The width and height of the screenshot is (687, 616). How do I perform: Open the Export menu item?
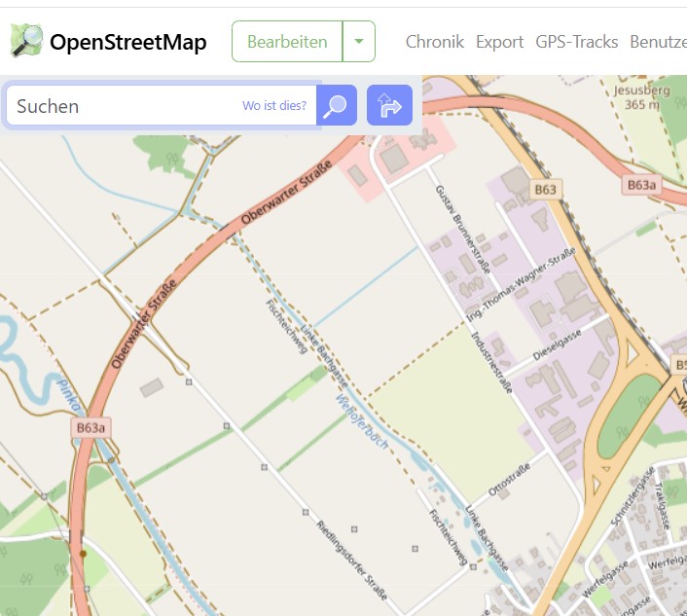(499, 42)
